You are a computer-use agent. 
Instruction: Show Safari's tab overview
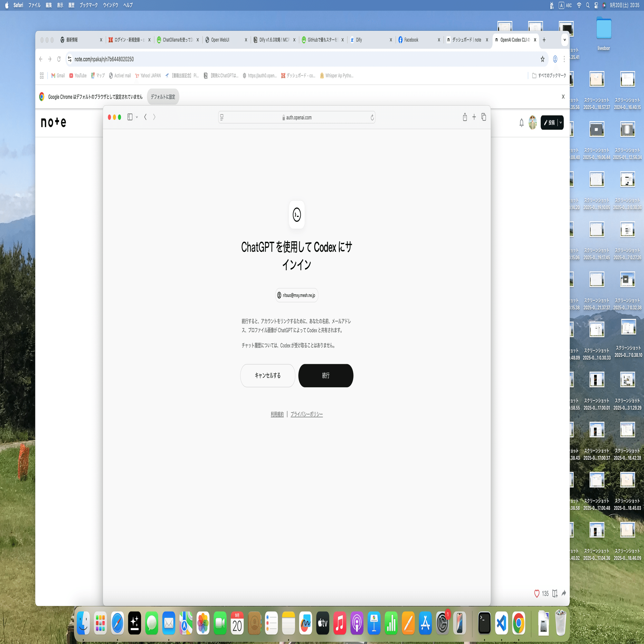(x=484, y=117)
